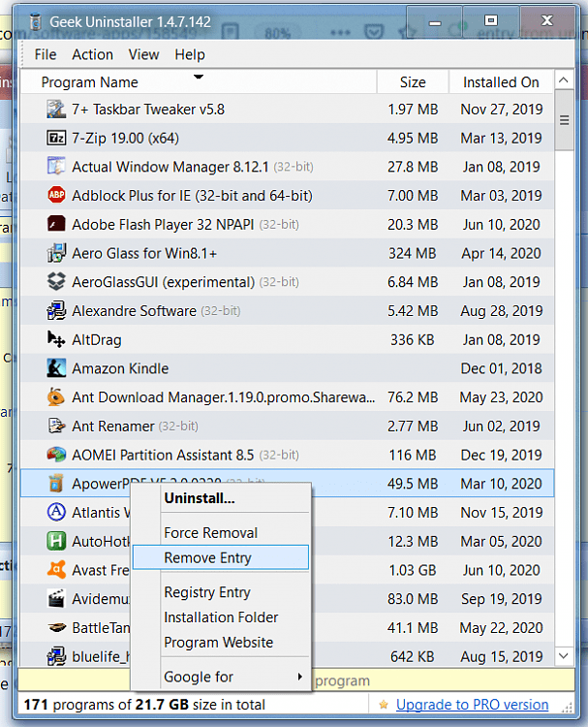
Task: Click the vertical scrollbar thumb
Action: coord(564,120)
